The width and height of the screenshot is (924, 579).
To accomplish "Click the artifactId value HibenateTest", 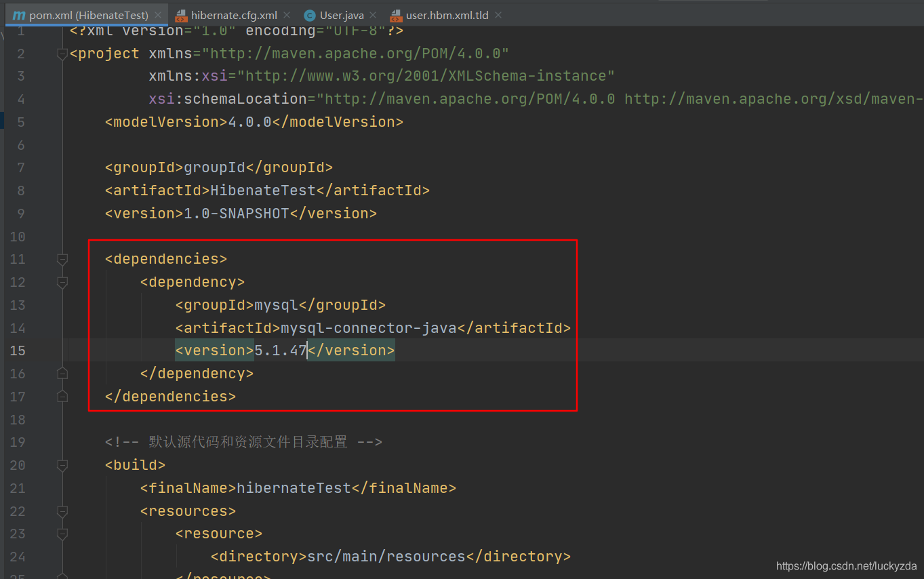I will pyautogui.click(x=263, y=191).
